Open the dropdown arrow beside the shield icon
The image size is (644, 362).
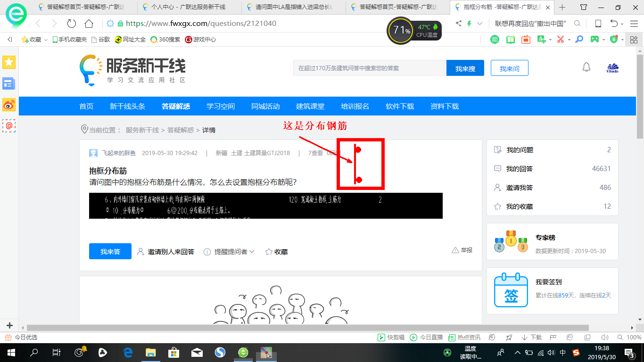[622, 40]
